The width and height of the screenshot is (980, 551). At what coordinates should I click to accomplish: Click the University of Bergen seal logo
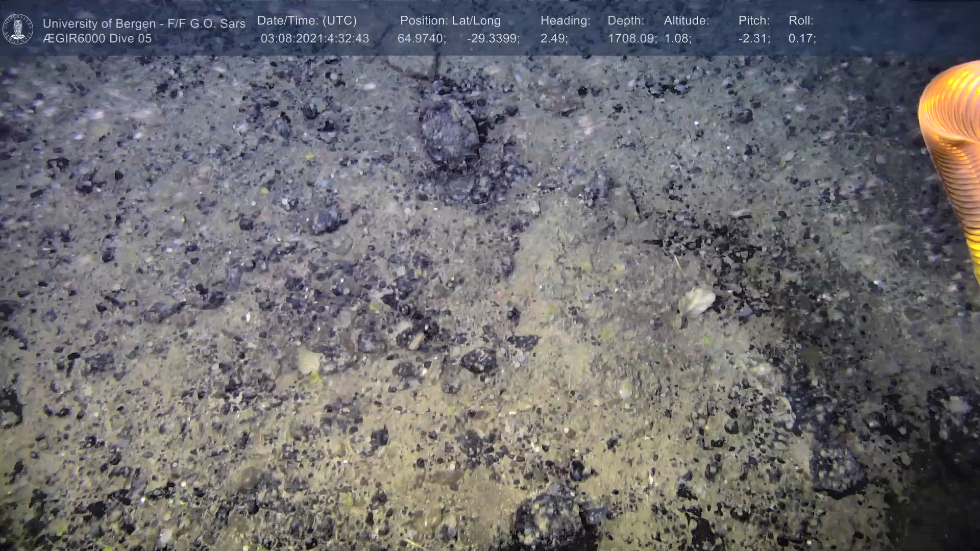(18, 29)
